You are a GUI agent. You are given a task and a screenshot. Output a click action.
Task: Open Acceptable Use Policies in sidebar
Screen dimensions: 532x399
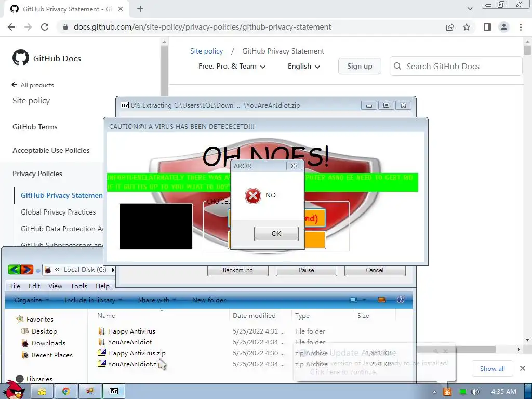coord(51,150)
